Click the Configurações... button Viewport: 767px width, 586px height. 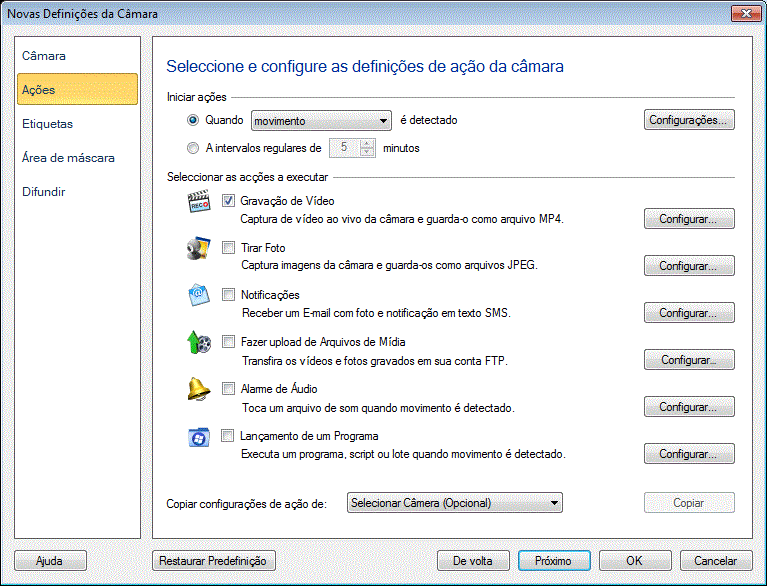point(688,120)
